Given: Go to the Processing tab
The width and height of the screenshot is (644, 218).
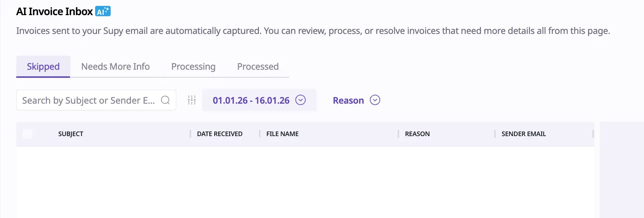Looking at the screenshot, I should (x=193, y=67).
